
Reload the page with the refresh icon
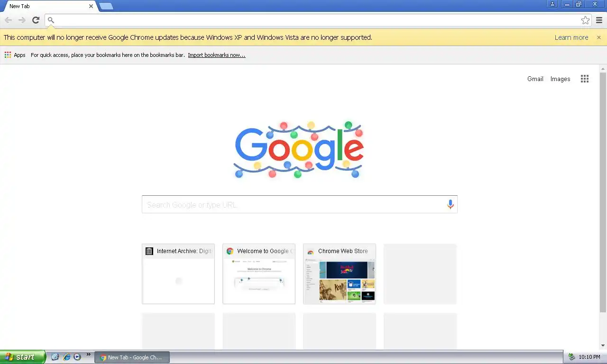pos(36,20)
